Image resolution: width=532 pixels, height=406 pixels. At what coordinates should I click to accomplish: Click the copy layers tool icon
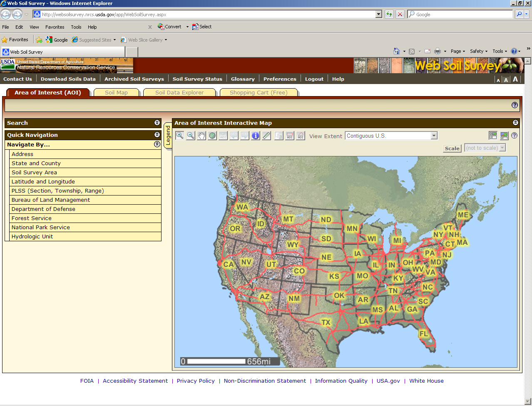(279, 136)
